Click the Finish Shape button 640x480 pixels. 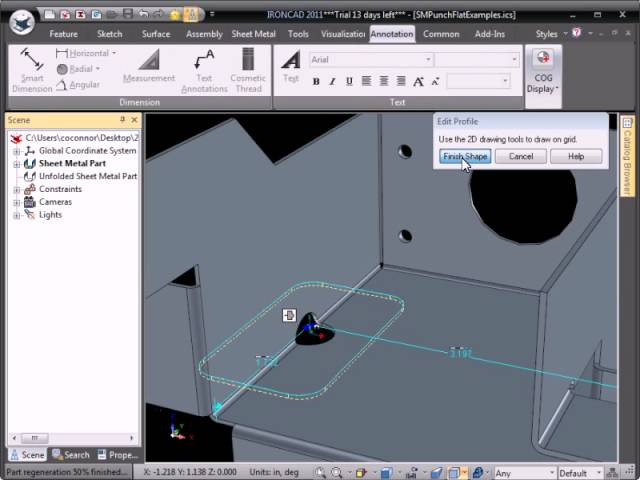pyautogui.click(x=465, y=156)
